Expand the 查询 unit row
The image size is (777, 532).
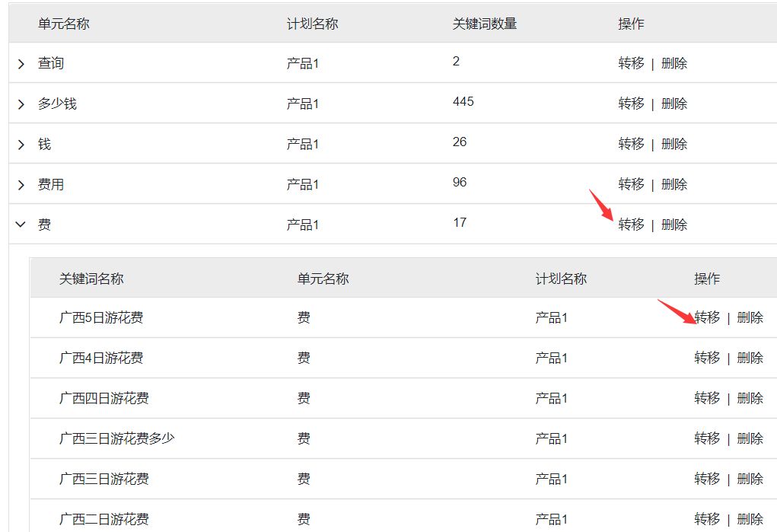(x=21, y=63)
